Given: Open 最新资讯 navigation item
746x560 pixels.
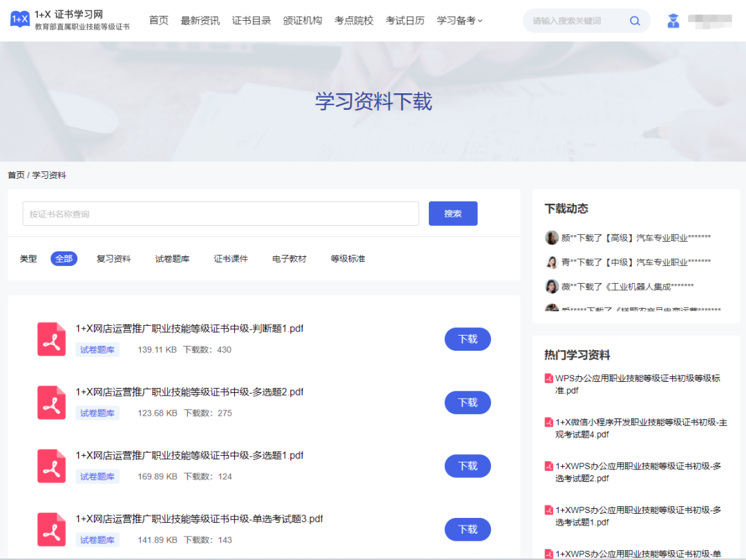Looking at the screenshot, I should click(200, 21).
